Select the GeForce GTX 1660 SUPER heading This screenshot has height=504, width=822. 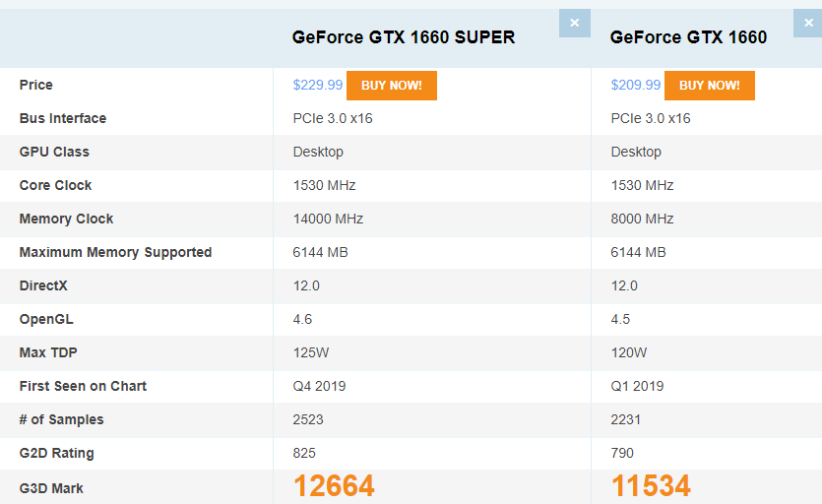404,37
